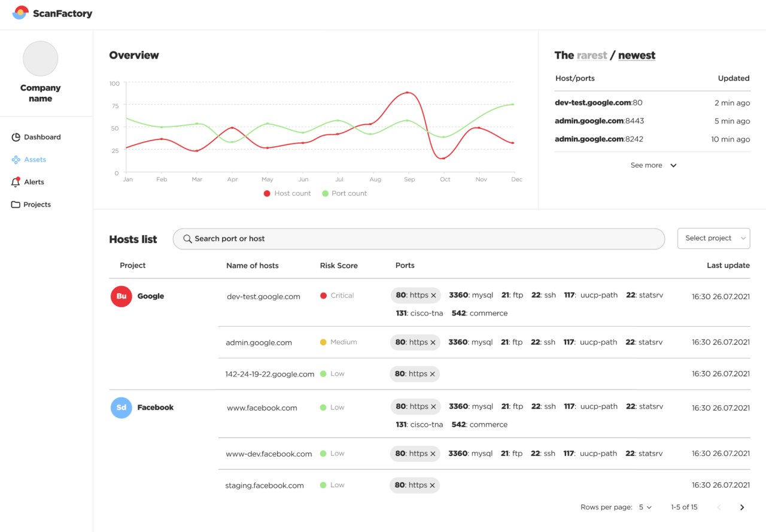Click 3360: mysql port on admin.google.com
Image resolution: width=766 pixels, height=532 pixels.
click(471, 342)
